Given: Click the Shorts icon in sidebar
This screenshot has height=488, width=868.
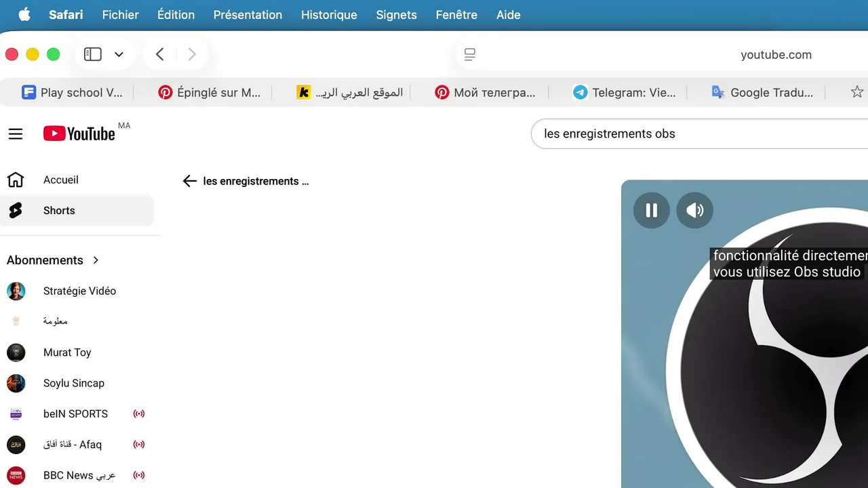Looking at the screenshot, I should [x=16, y=211].
